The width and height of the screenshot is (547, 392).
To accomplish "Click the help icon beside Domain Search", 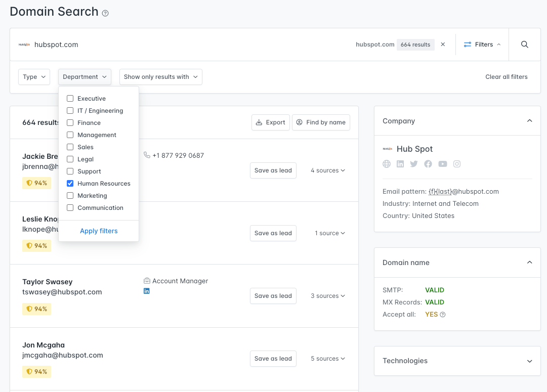I will point(105,13).
